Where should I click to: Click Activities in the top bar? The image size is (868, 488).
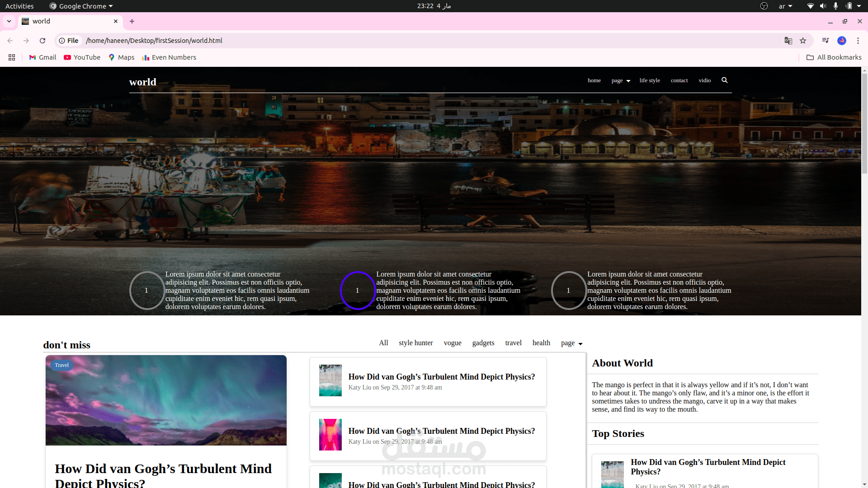(19, 6)
